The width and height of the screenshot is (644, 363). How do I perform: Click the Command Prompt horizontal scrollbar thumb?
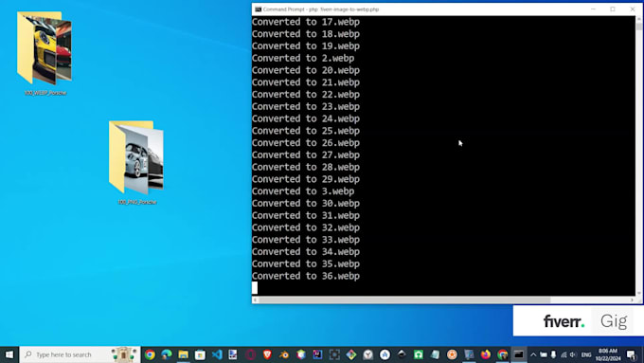point(404,299)
